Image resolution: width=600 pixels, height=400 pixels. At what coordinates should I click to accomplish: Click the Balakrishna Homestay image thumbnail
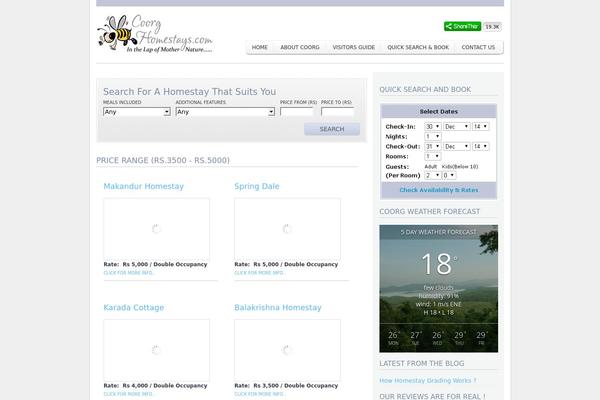click(x=287, y=350)
